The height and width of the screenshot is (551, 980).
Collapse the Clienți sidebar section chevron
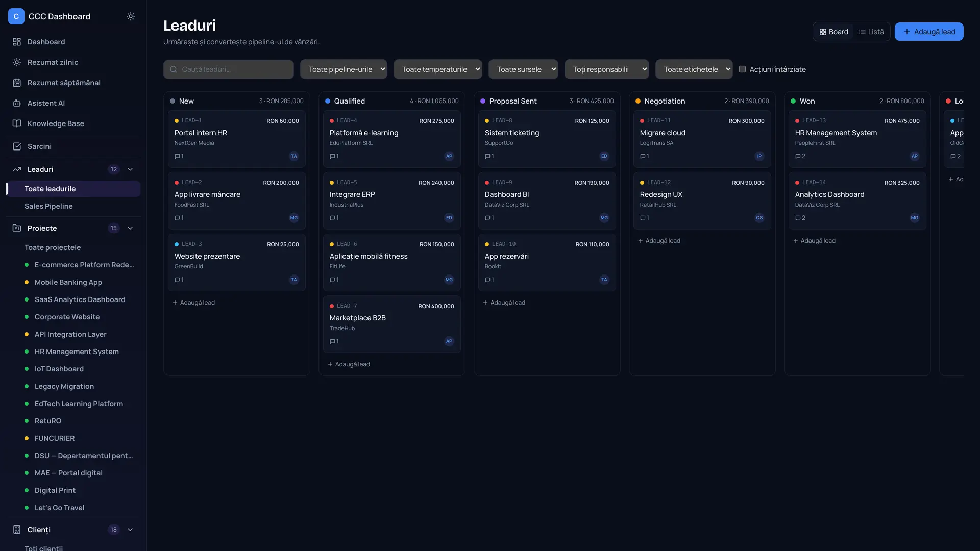pos(130,530)
